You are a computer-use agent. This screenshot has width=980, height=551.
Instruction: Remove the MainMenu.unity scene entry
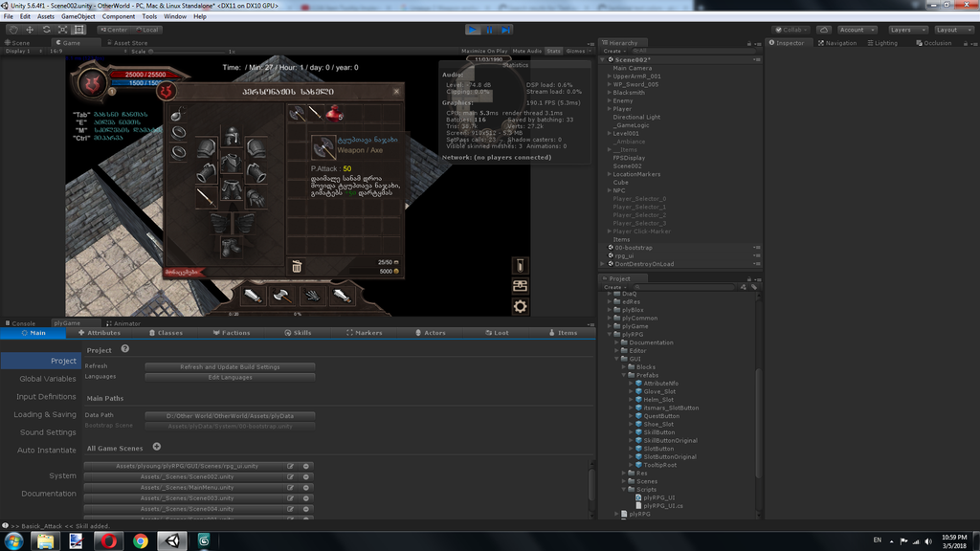(306, 487)
